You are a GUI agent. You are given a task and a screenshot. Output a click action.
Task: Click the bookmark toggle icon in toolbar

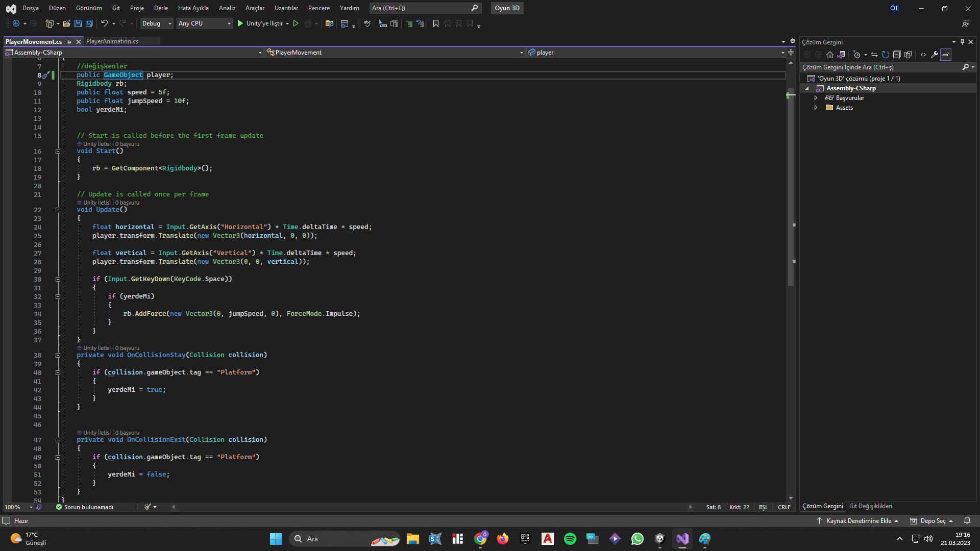(435, 23)
